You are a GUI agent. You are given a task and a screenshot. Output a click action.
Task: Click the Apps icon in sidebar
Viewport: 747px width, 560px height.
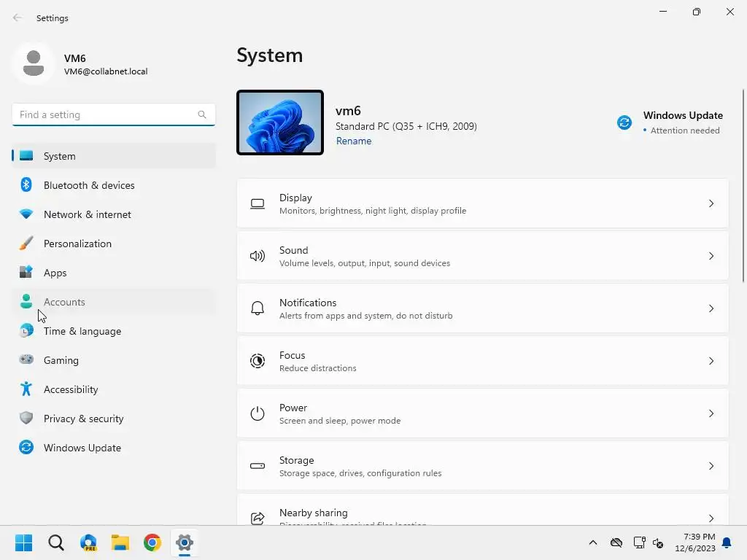(26, 272)
